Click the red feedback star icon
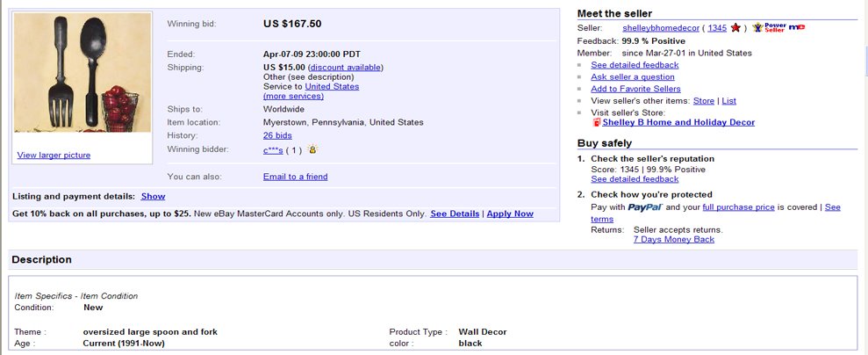The image size is (868, 355). (735, 28)
